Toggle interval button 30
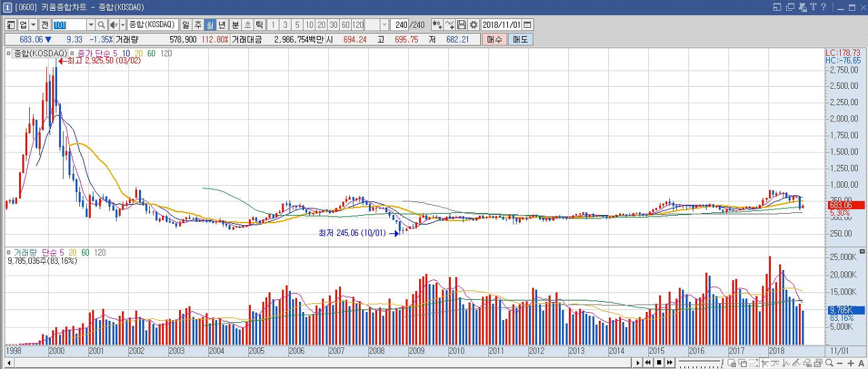Viewport: 868px width, 369px height. [x=334, y=25]
